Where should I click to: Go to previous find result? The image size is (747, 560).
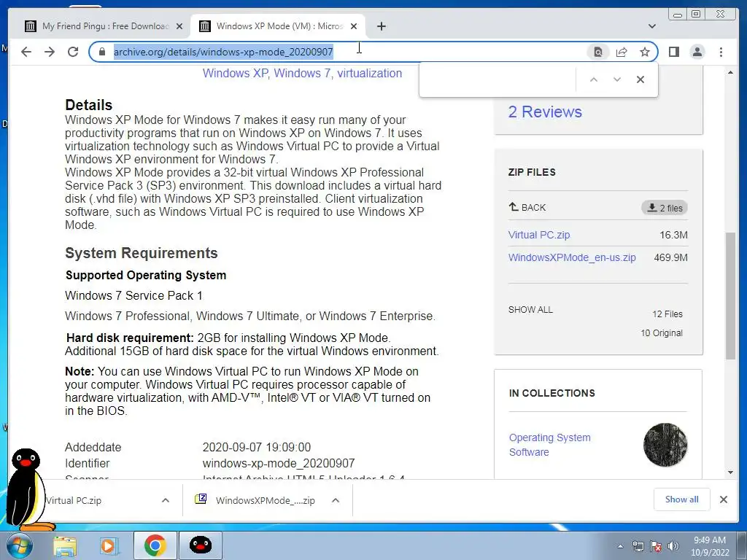coord(594,79)
